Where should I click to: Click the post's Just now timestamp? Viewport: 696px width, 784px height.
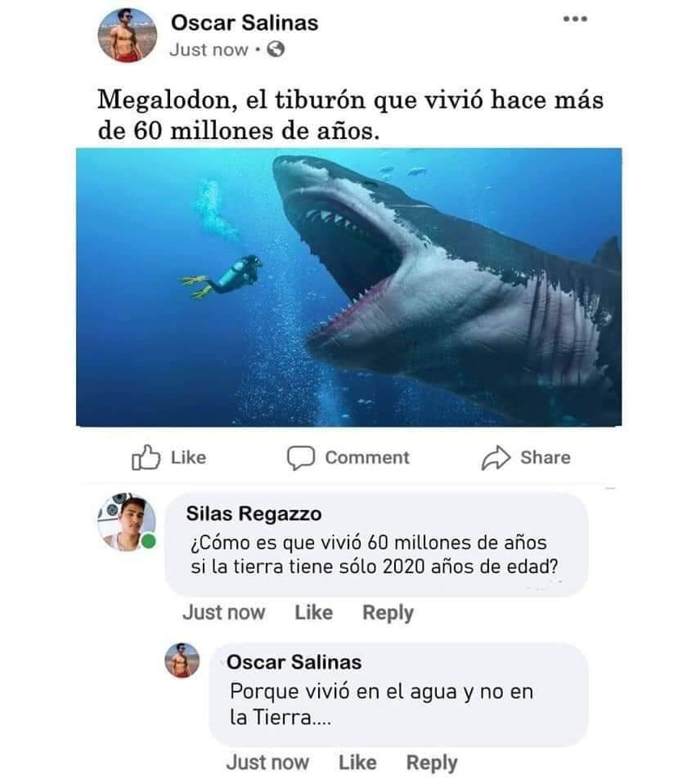(209, 50)
